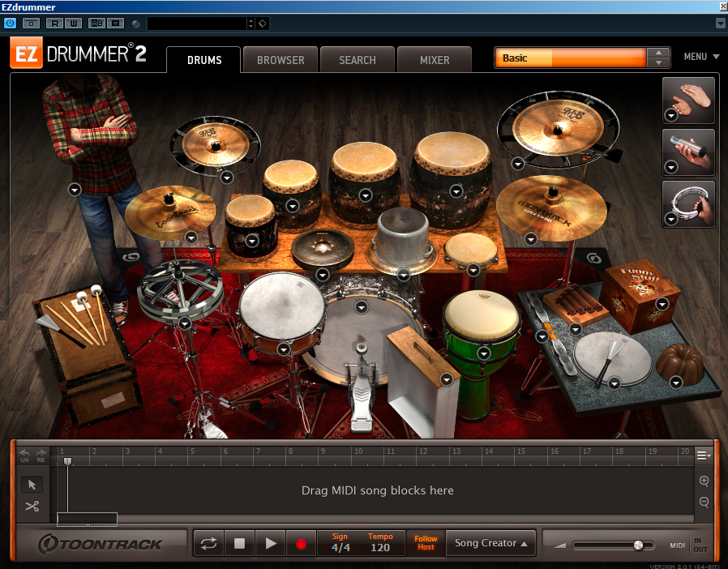Open the lowest front small tom drum dropdown
Viewport: 728px width, 569px height.
click(x=251, y=241)
